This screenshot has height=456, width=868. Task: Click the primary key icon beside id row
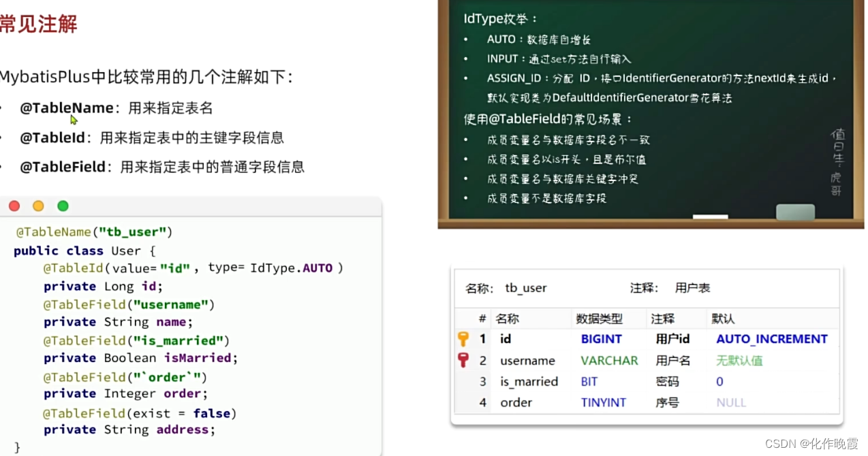coord(464,338)
